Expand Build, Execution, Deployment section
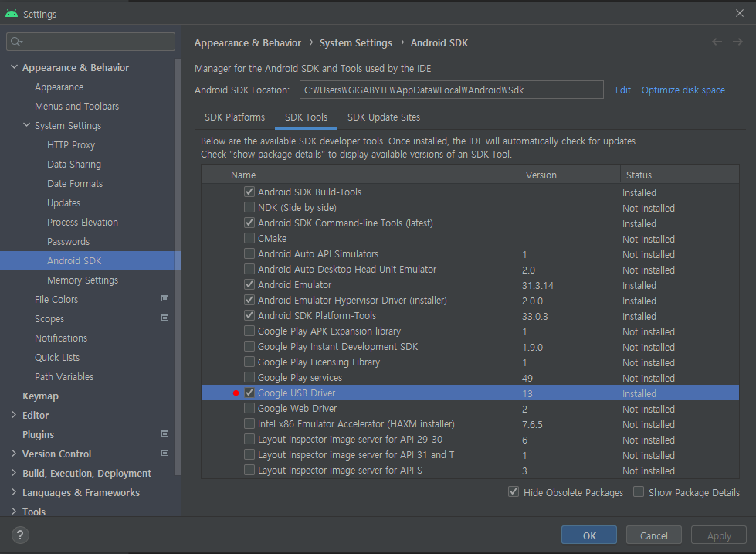Image resolution: width=756 pixels, height=554 pixels. pos(14,472)
